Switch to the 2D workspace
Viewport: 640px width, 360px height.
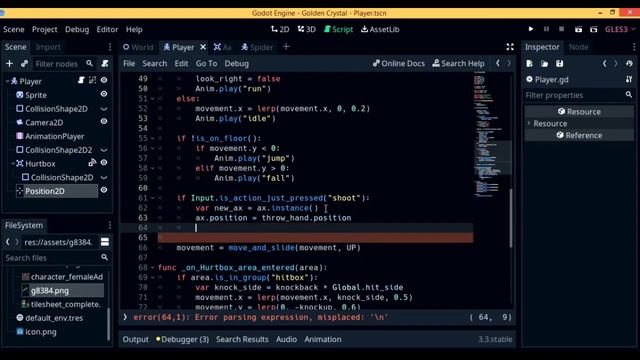[x=280, y=29]
